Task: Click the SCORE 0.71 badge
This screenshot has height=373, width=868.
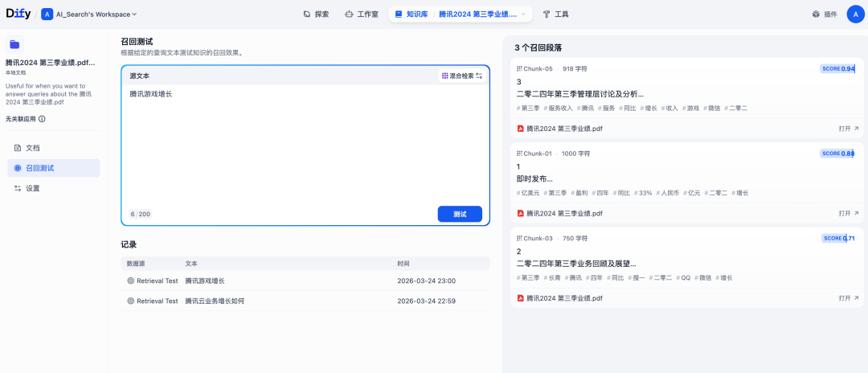Action: tap(838, 238)
